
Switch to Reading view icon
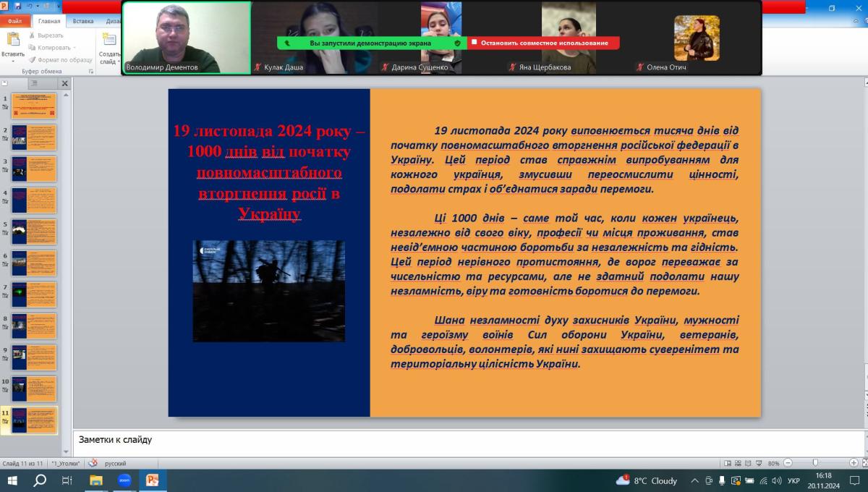coord(749,463)
